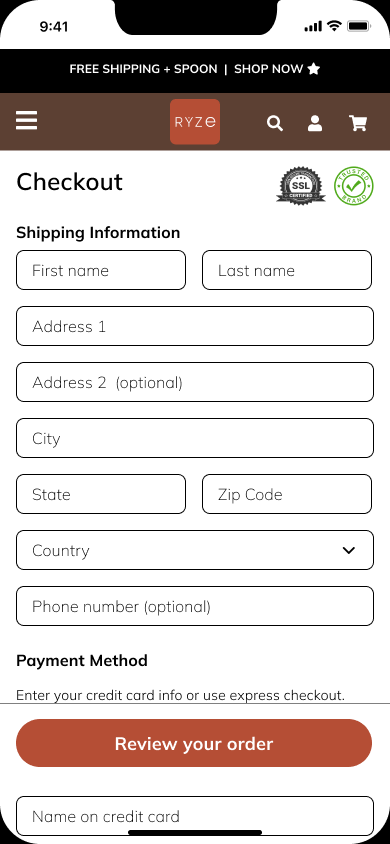The width and height of the screenshot is (390, 844).
Task: Tap the green Trusted Brand badge
Action: pos(353,186)
